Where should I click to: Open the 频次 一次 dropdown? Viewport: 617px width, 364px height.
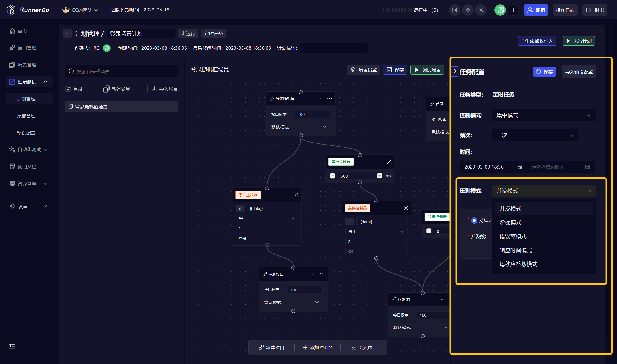(x=535, y=135)
